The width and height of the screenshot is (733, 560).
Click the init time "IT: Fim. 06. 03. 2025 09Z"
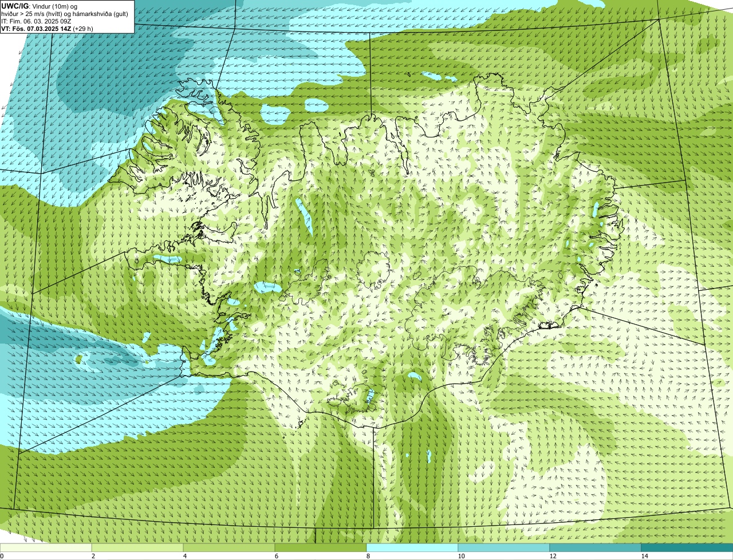click(x=37, y=21)
